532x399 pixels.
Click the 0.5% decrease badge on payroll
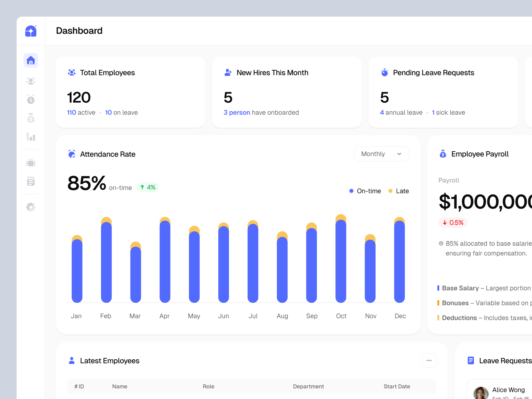click(x=453, y=222)
